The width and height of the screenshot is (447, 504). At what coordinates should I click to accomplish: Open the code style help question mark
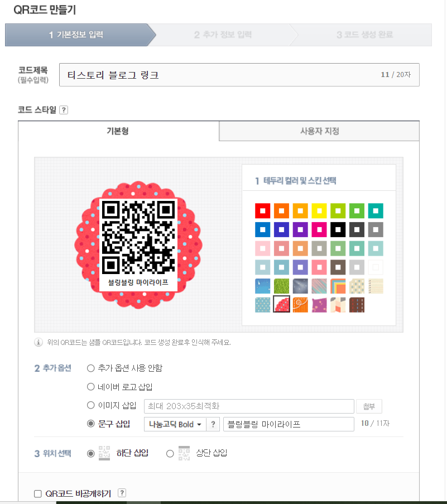coord(64,110)
